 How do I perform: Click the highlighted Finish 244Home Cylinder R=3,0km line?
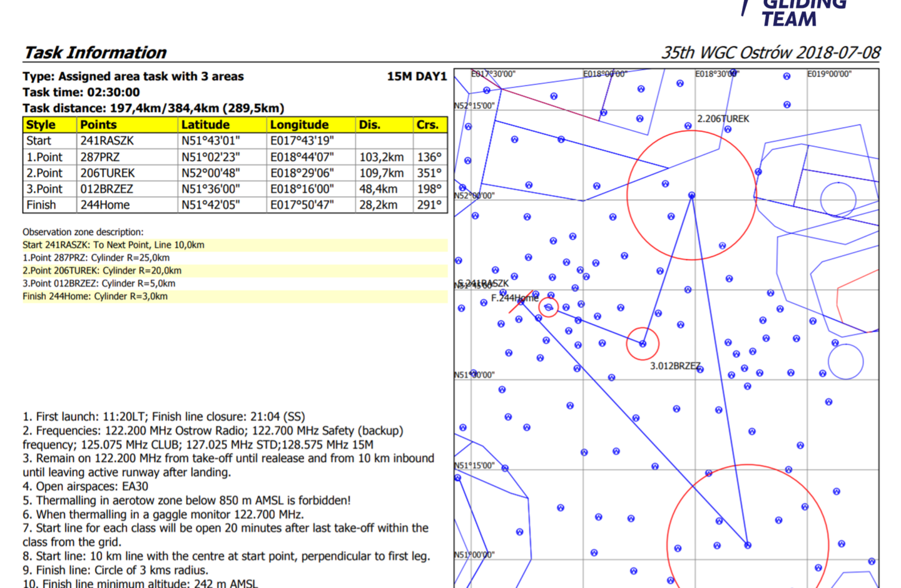(95, 297)
